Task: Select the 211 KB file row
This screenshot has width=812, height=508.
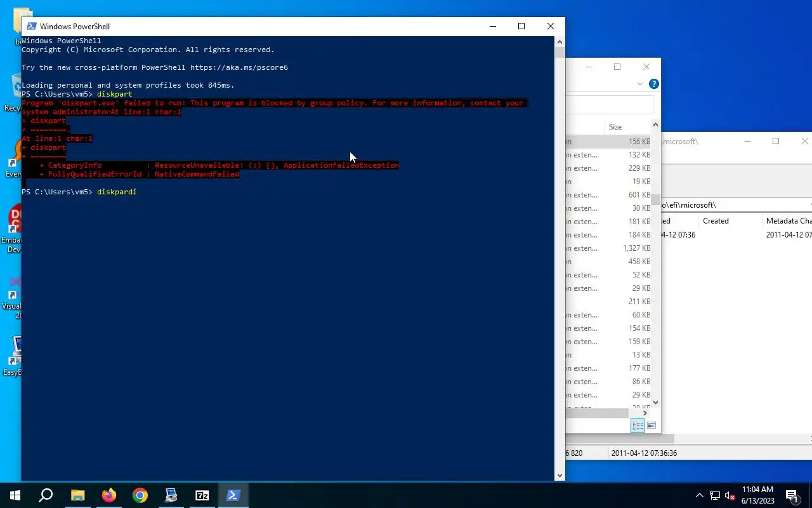Action: [x=608, y=302]
